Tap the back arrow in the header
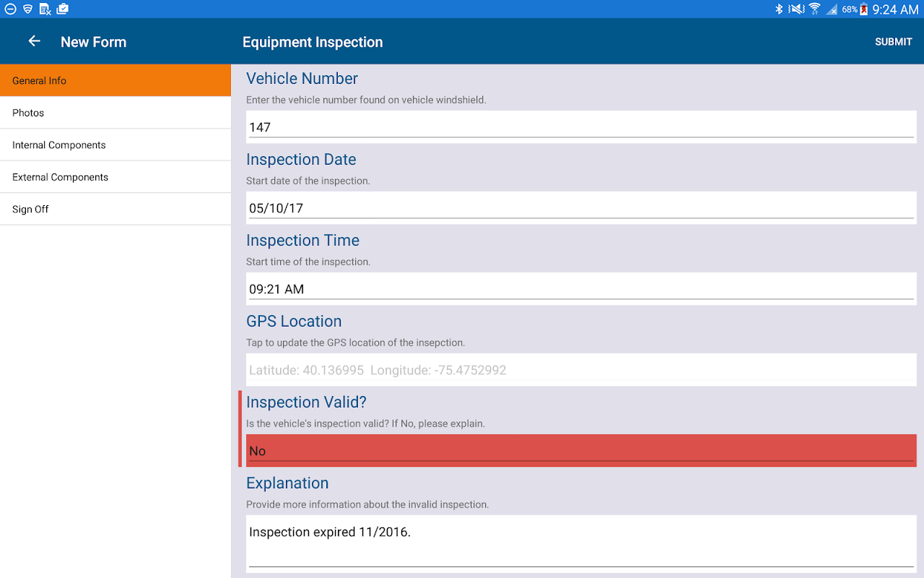This screenshot has width=924, height=578. 34,41
